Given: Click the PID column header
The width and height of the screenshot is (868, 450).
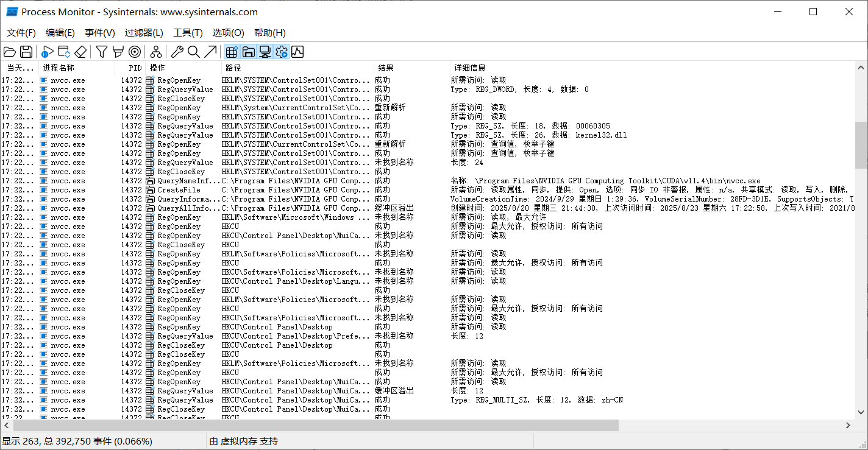Looking at the screenshot, I should (x=130, y=68).
